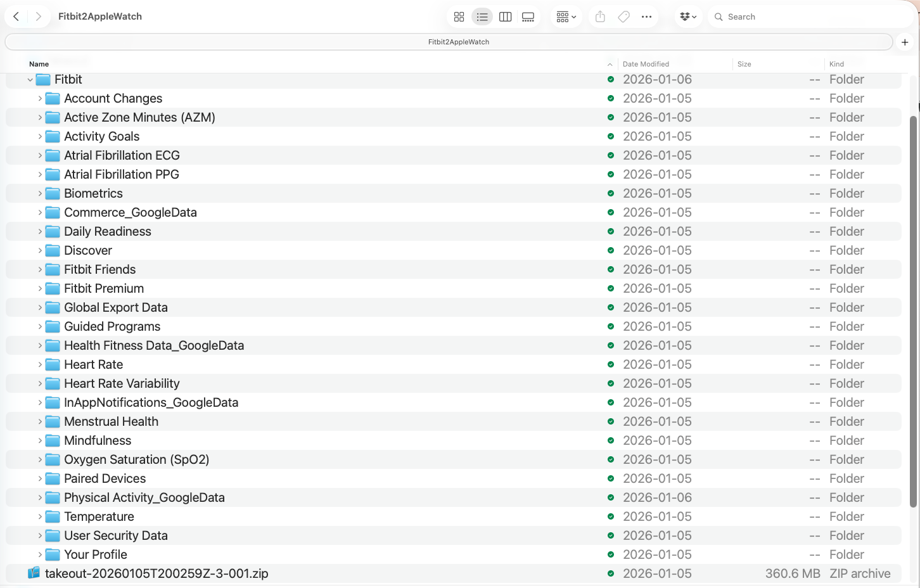
Task: Switch to icon view
Action: 459,17
